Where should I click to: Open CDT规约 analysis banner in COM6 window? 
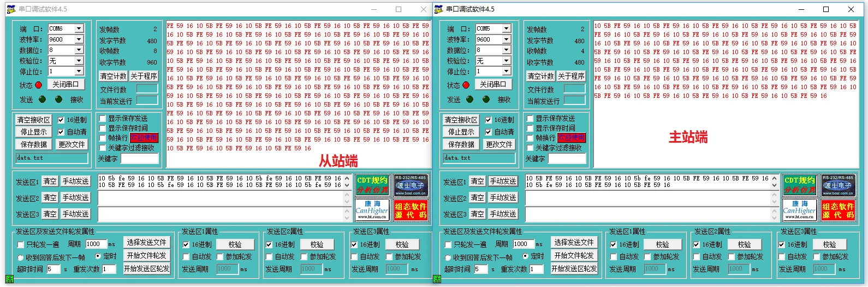tap(372, 185)
